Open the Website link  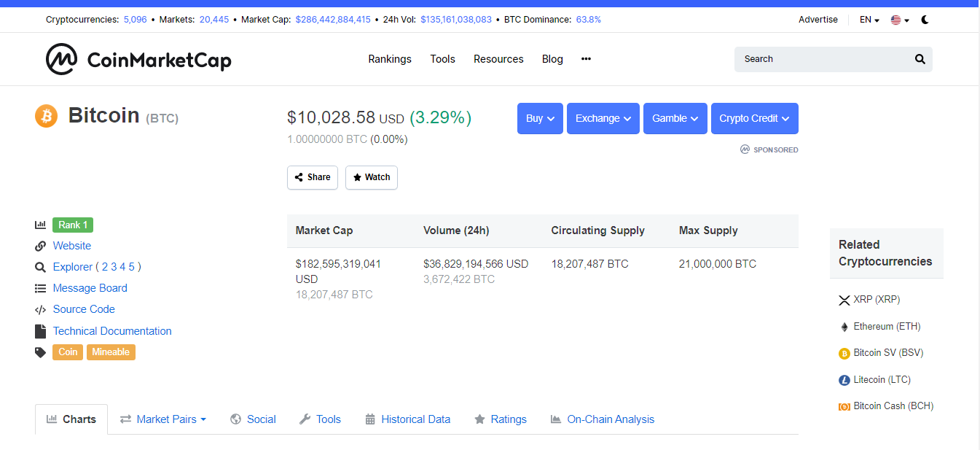[x=72, y=247]
